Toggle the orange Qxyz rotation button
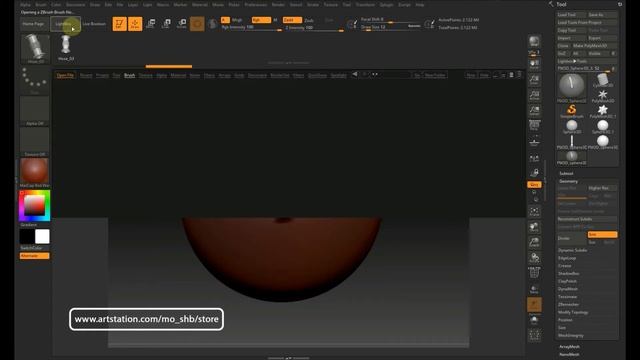Viewport: 640px width, 360px height. coord(534,184)
